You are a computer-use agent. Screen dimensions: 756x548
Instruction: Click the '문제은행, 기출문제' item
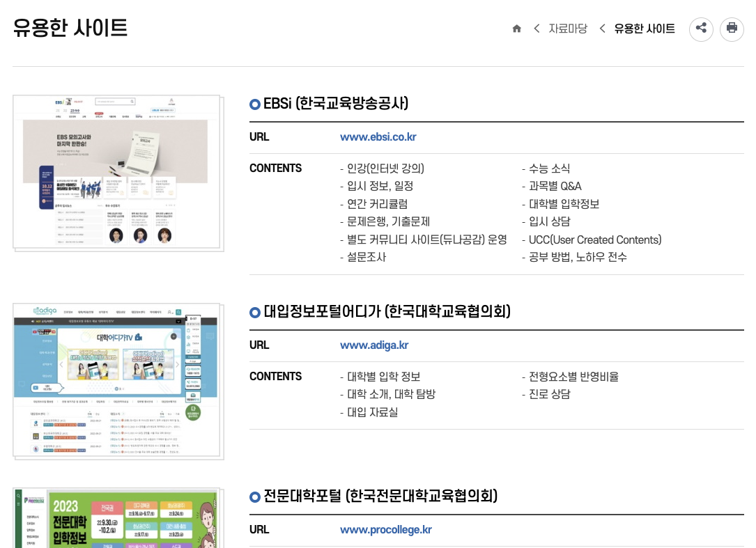point(385,221)
